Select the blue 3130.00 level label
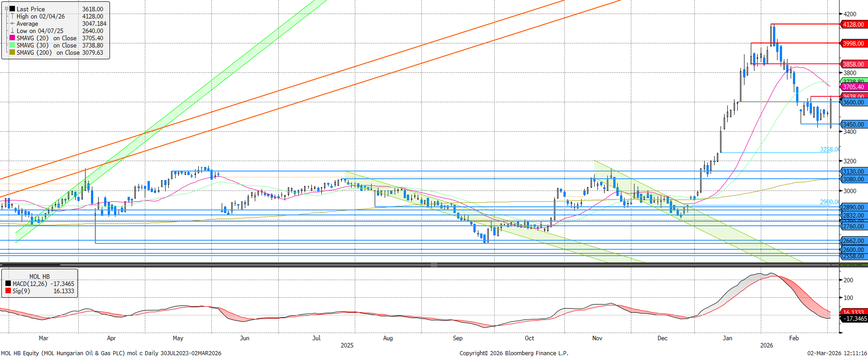 853,171
